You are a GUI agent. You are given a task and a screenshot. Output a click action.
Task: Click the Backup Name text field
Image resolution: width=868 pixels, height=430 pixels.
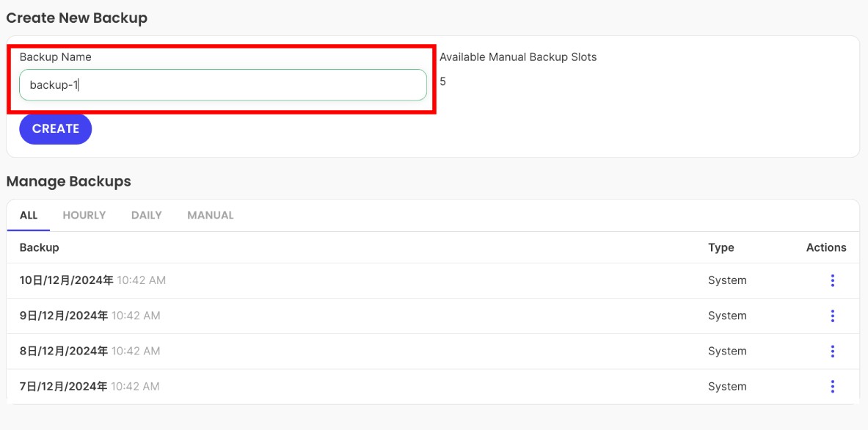click(222, 85)
